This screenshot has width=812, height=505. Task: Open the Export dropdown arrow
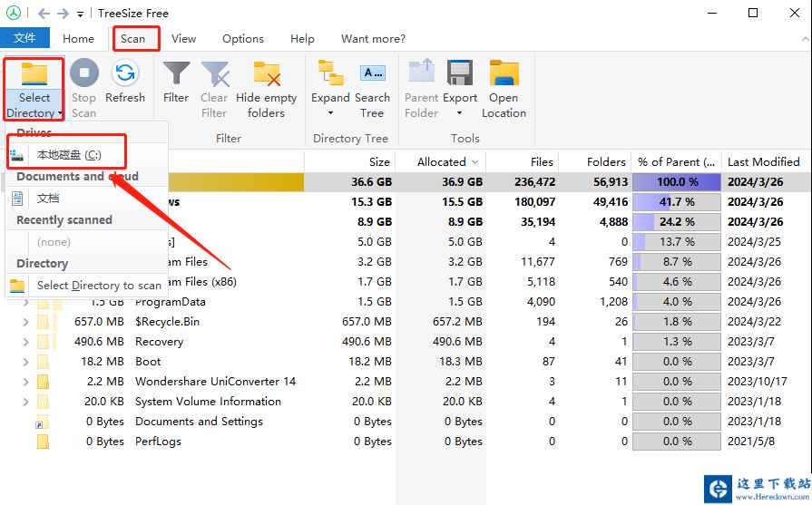[459, 112]
